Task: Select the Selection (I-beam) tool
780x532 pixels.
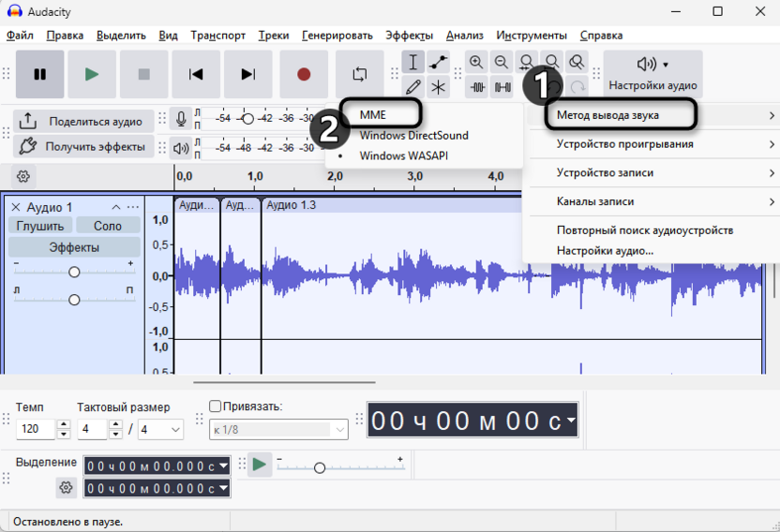Action: pyautogui.click(x=412, y=62)
